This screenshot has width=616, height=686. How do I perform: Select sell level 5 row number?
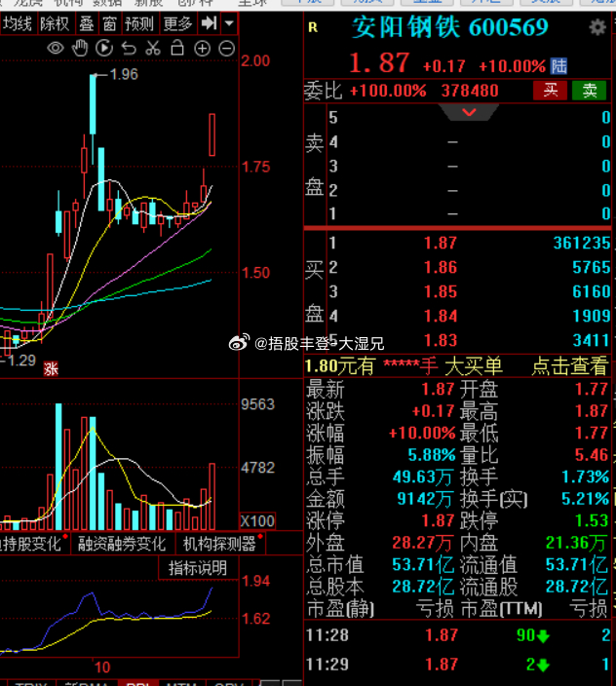click(x=333, y=118)
